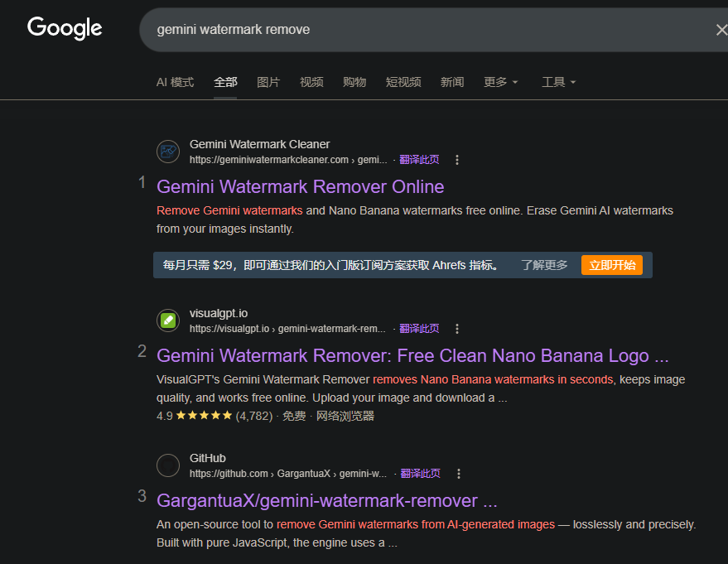Expand the 更多 dropdown
Screen dimensions: 728x564
tap(500, 82)
